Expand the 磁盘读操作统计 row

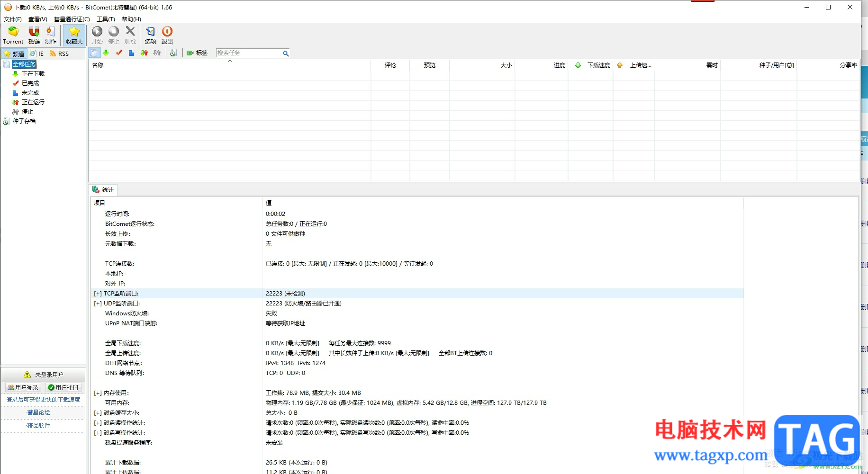98,423
